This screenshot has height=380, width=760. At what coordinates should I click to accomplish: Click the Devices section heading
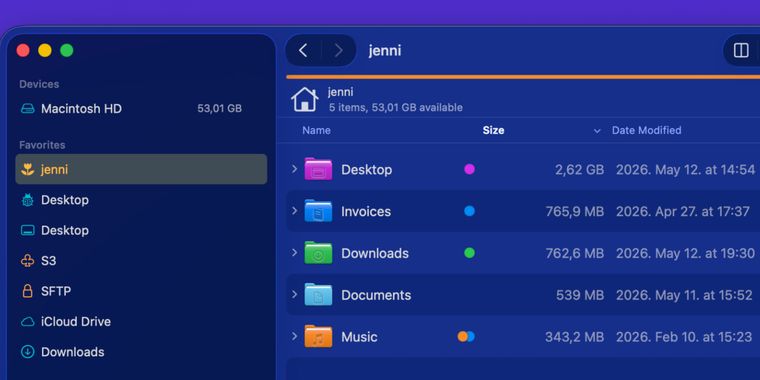tap(39, 84)
